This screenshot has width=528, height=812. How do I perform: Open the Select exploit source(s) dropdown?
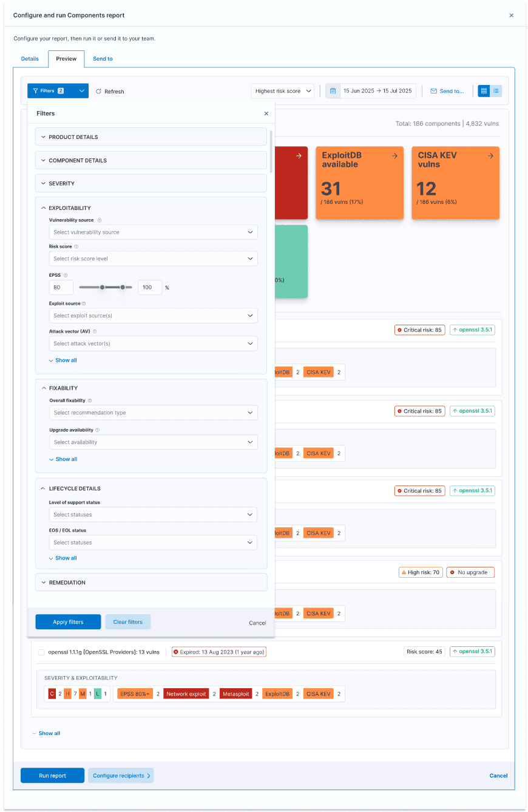pos(153,316)
